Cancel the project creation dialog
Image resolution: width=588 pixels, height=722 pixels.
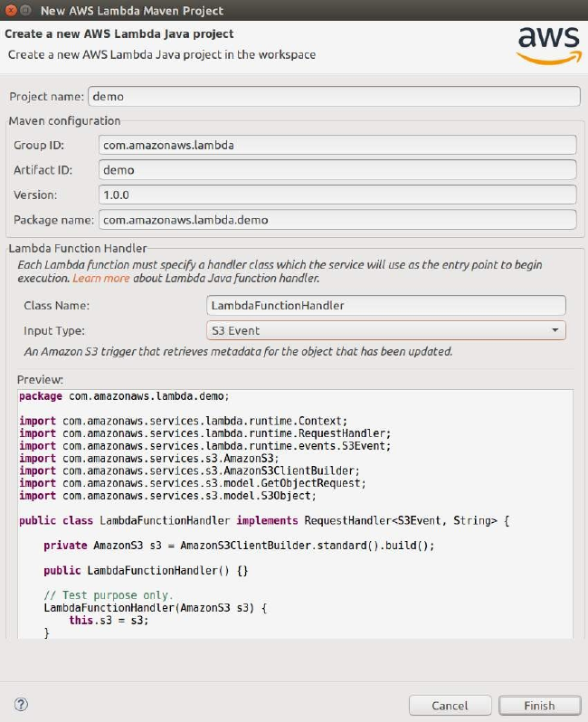click(x=450, y=705)
